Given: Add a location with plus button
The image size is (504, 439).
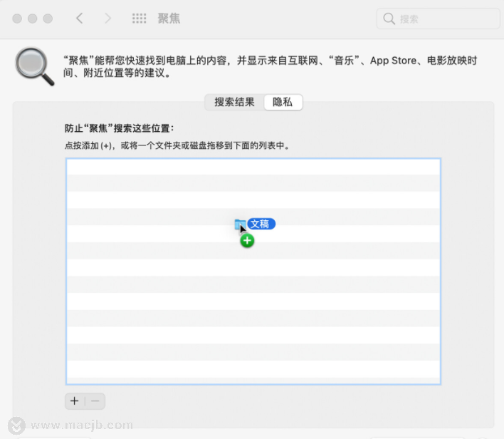Looking at the screenshot, I should (75, 401).
